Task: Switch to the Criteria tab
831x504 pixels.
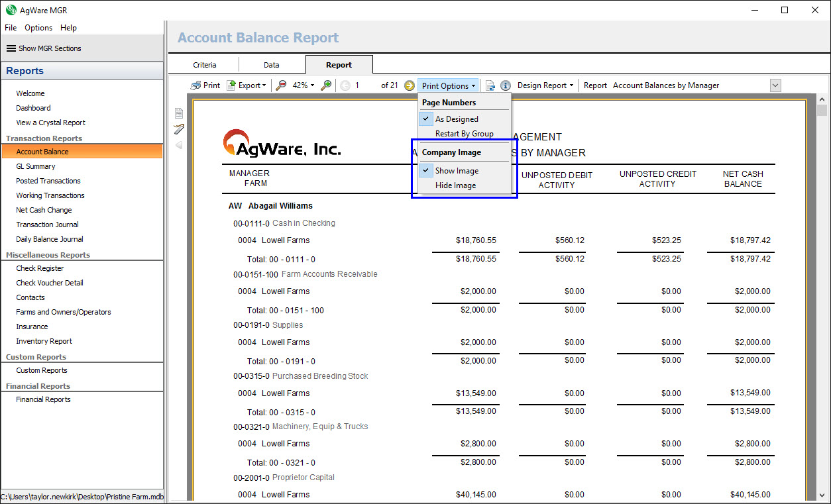Action: pos(205,65)
